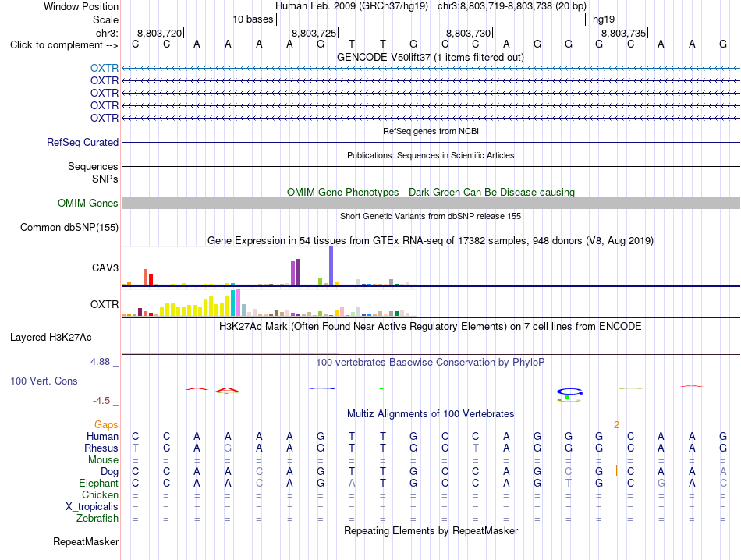
Task: Click the tallest blue bar in CAV3 chart
Action: [331, 266]
